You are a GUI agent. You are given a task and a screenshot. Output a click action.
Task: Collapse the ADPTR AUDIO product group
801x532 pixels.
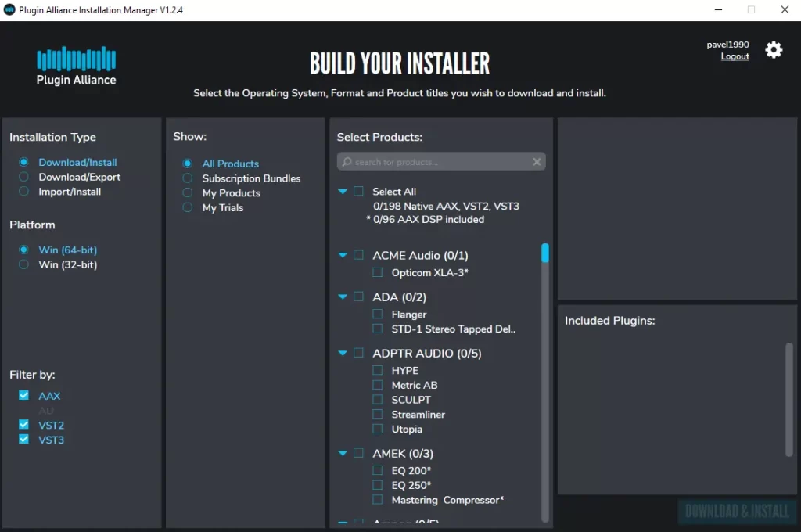343,354
